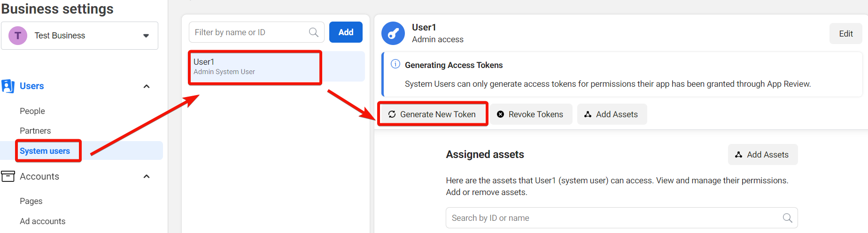Click the Test Business avatar icon
Screen dimensions: 868x233
coord(18,36)
